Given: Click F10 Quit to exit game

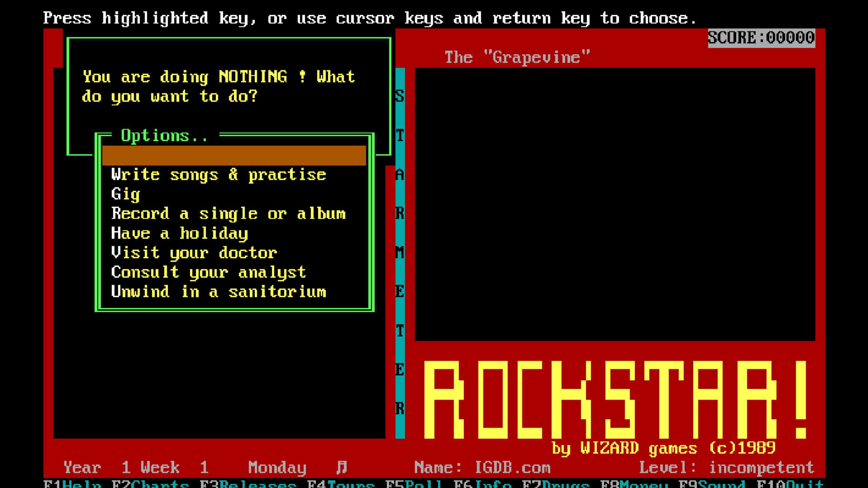Looking at the screenshot, I should pos(790,484).
